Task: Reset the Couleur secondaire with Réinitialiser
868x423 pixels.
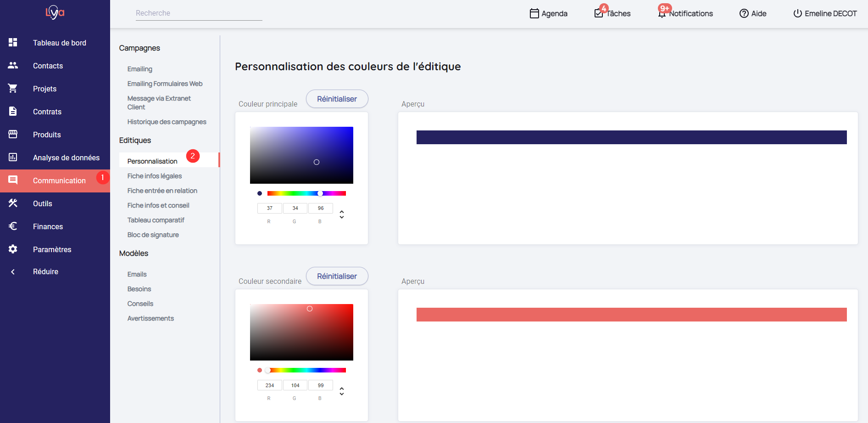Action: click(x=337, y=276)
